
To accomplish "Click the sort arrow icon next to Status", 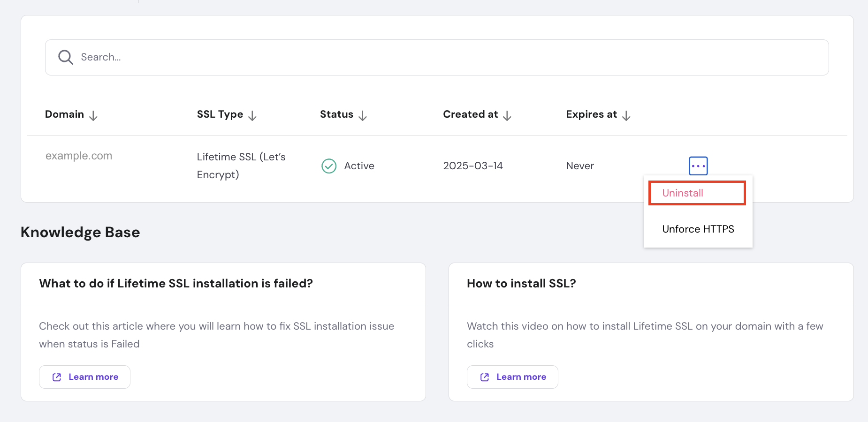I will 363,115.
